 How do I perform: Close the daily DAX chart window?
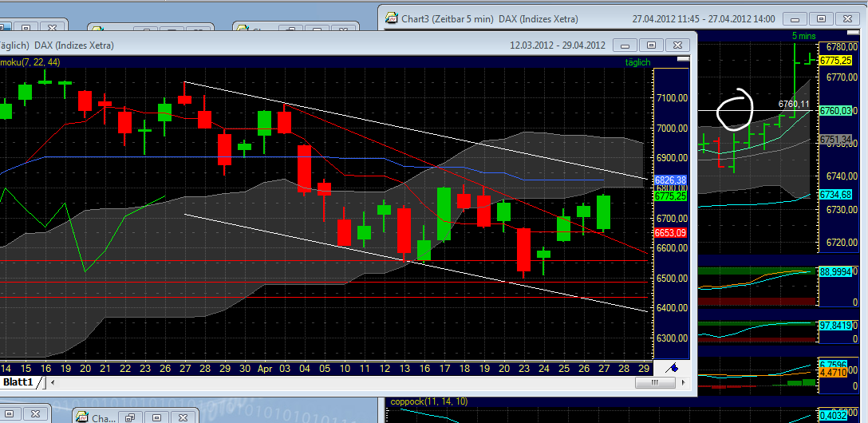[x=677, y=45]
